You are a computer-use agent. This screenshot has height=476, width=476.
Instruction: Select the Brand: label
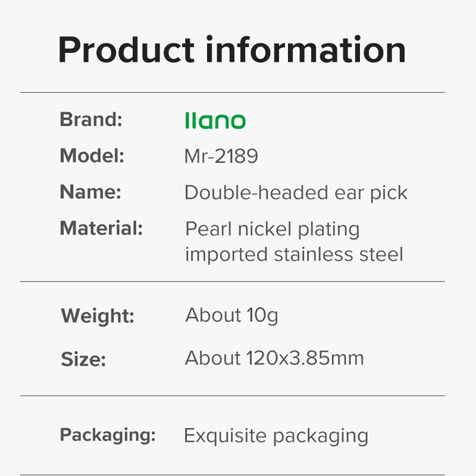pyautogui.click(x=91, y=120)
